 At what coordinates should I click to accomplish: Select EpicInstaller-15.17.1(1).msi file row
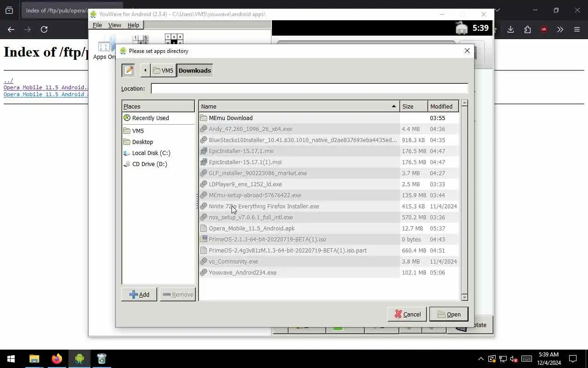click(329, 162)
